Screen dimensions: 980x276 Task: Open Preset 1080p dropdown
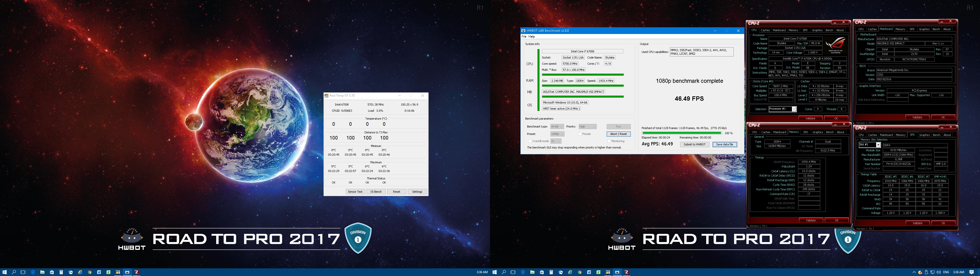[558, 134]
